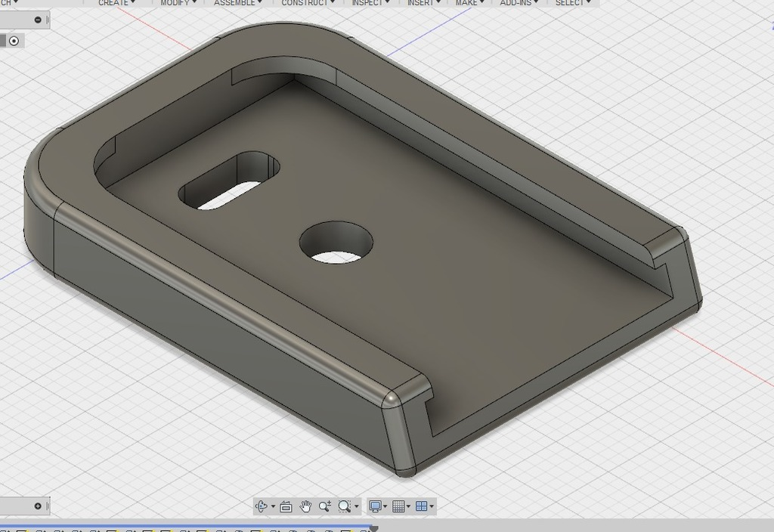Open the MODIFY menu

(x=175, y=3)
